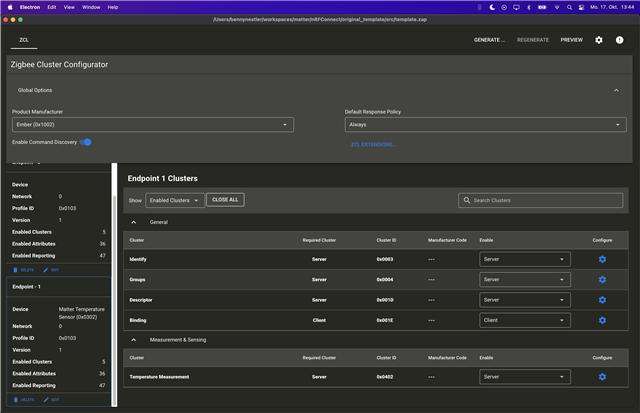The image size is (640, 413).
Task: Focus the Search Clusters input field
Action: tap(540, 200)
